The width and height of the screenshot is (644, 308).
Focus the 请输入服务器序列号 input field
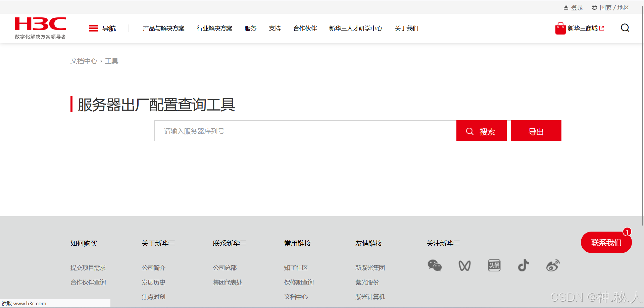point(305,131)
